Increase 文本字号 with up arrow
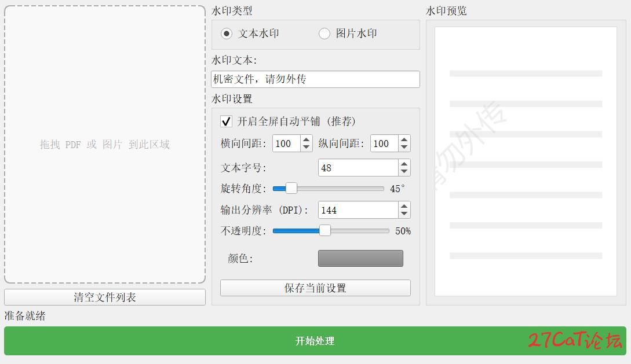The height and width of the screenshot is (364, 631). 404,164
